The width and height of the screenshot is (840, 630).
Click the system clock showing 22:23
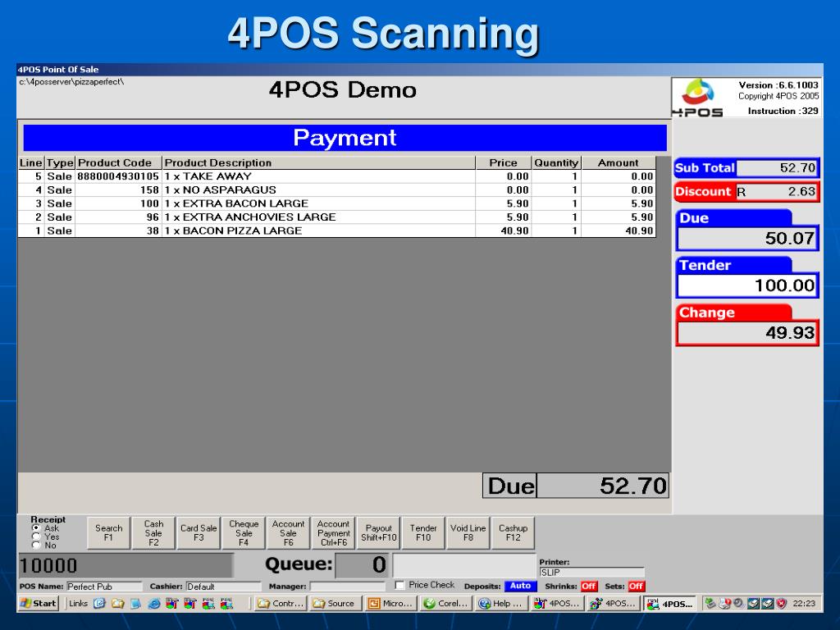pyautogui.click(x=804, y=604)
